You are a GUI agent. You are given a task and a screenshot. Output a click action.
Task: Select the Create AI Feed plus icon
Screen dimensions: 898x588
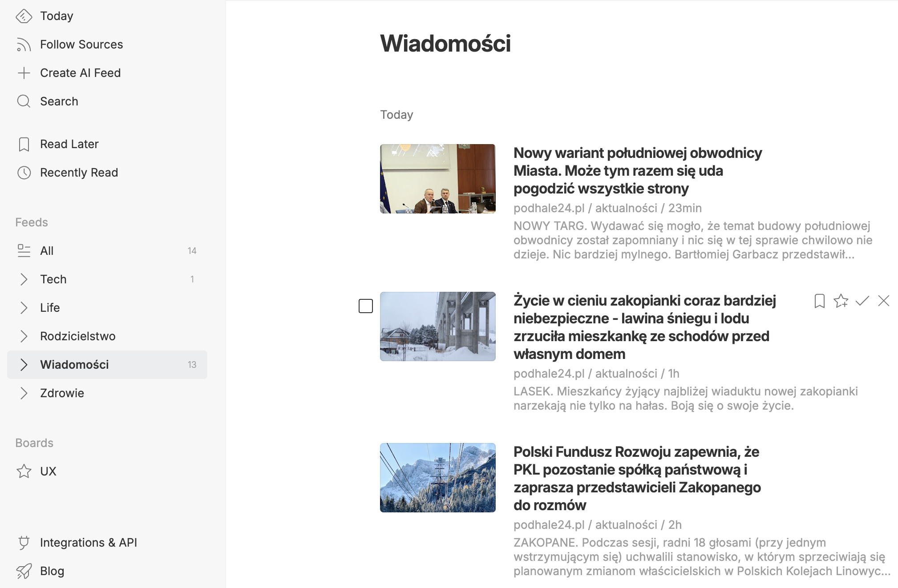point(24,72)
